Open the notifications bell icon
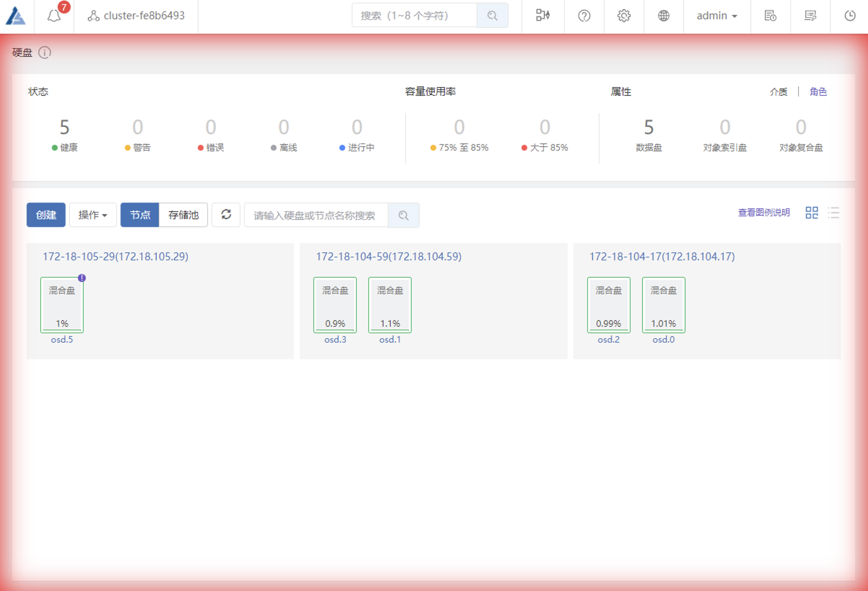Image resolution: width=868 pixels, height=591 pixels. 54,16
